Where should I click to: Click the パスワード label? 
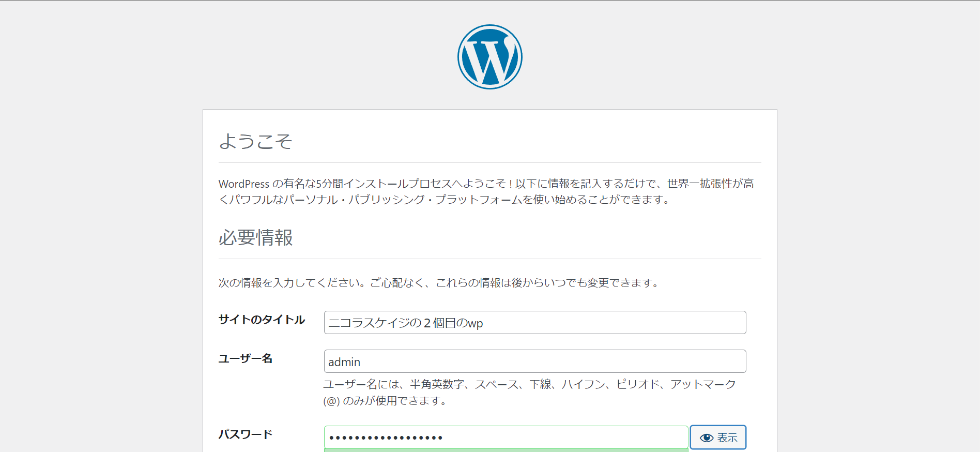pos(246,434)
